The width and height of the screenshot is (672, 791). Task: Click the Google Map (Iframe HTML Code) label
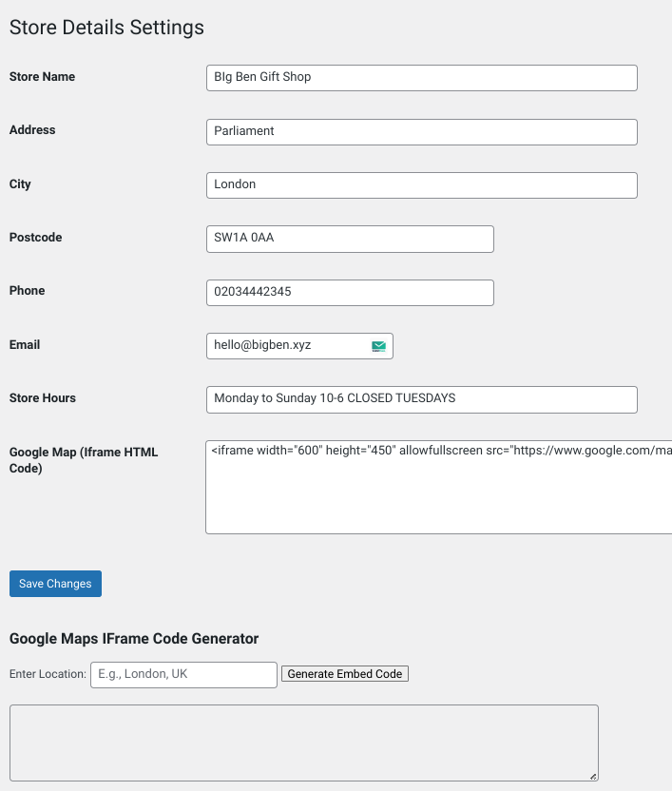click(x=84, y=460)
